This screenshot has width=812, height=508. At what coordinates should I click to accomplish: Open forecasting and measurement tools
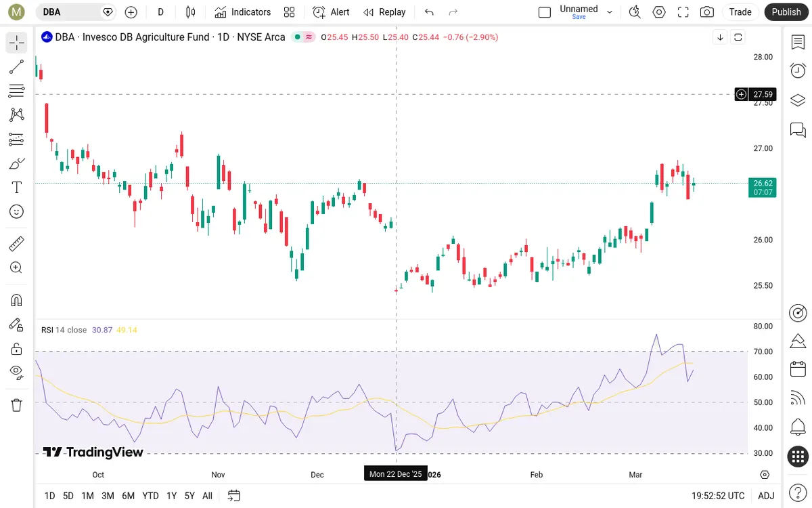click(x=17, y=139)
